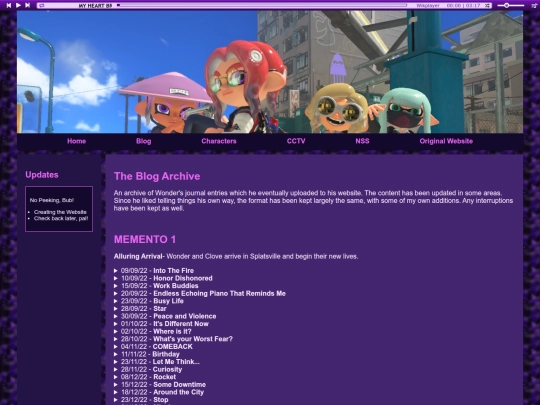Image resolution: width=540 pixels, height=405 pixels.
Task: Seek within the track progress bar
Action: 262,6
